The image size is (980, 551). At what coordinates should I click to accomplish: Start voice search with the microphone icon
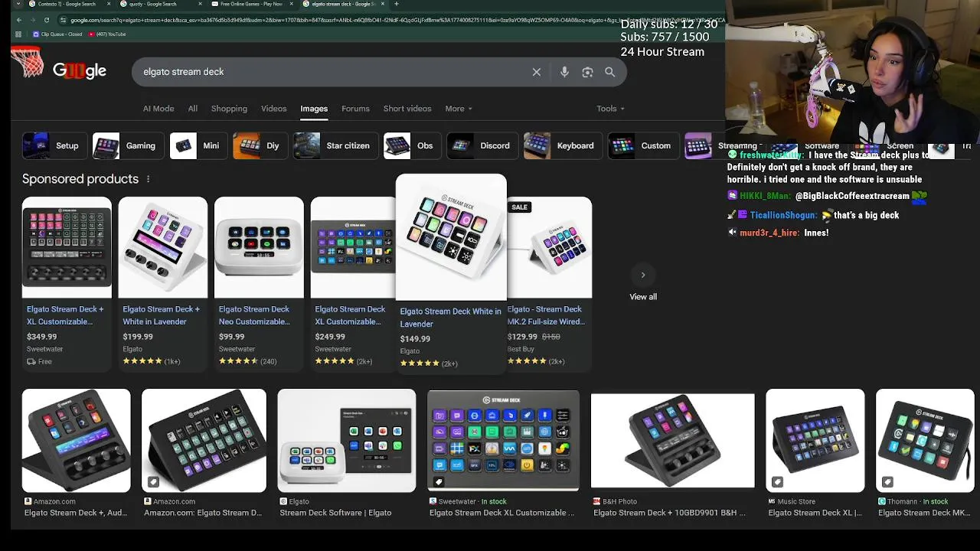(x=564, y=72)
